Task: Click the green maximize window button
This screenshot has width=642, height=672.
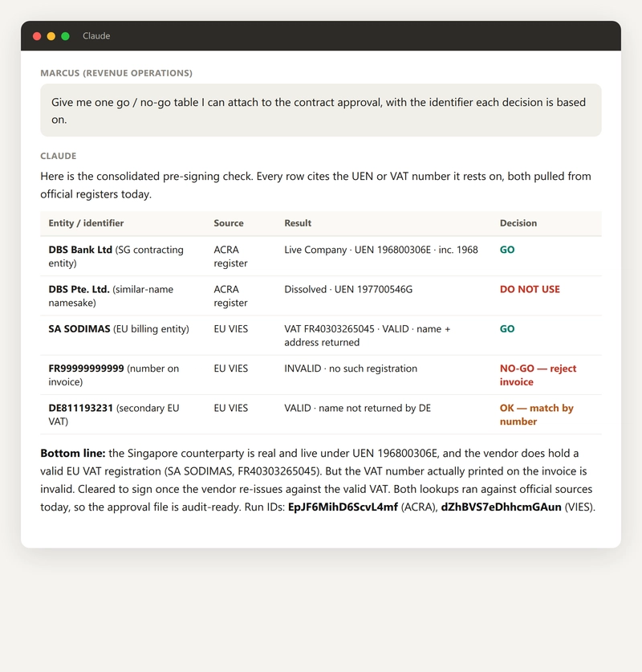Action: click(65, 36)
